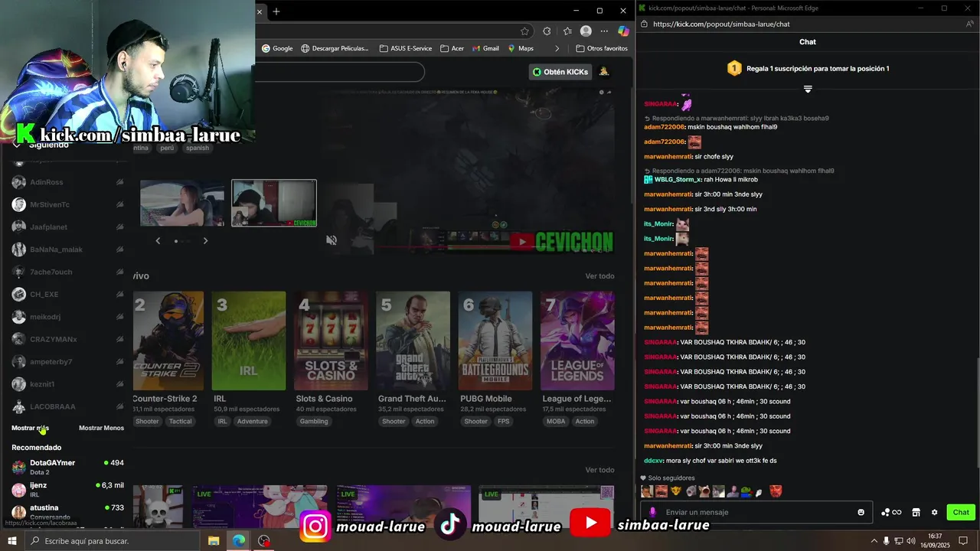
Task: Open the ASUS E-Service bookmark folder
Action: click(406, 48)
